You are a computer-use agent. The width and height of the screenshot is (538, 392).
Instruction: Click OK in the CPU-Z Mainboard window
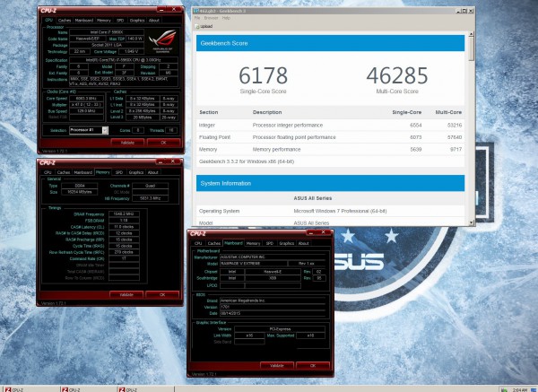click(x=313, y=366)
